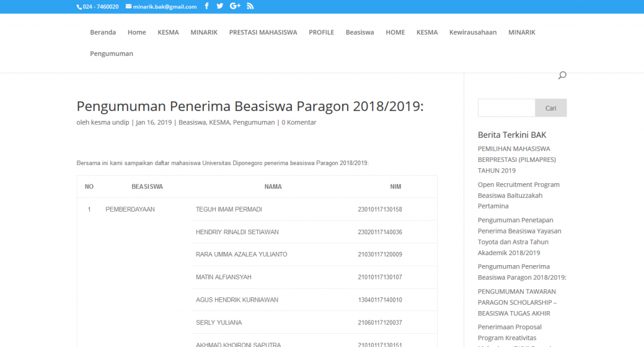The width and height of the screenshot is (644, 347).
Task: Click the magnifier search icon
Action: [x=562, y=76]
